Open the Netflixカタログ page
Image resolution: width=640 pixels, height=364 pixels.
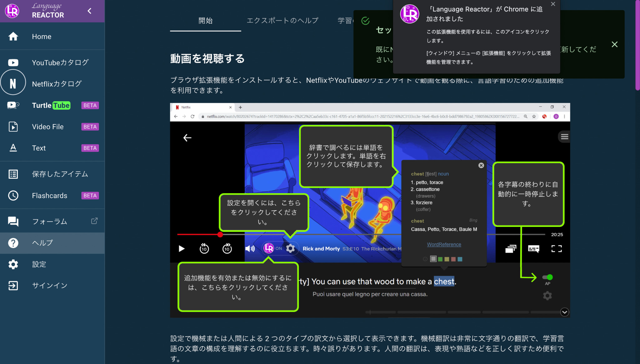tap(52, 84)
